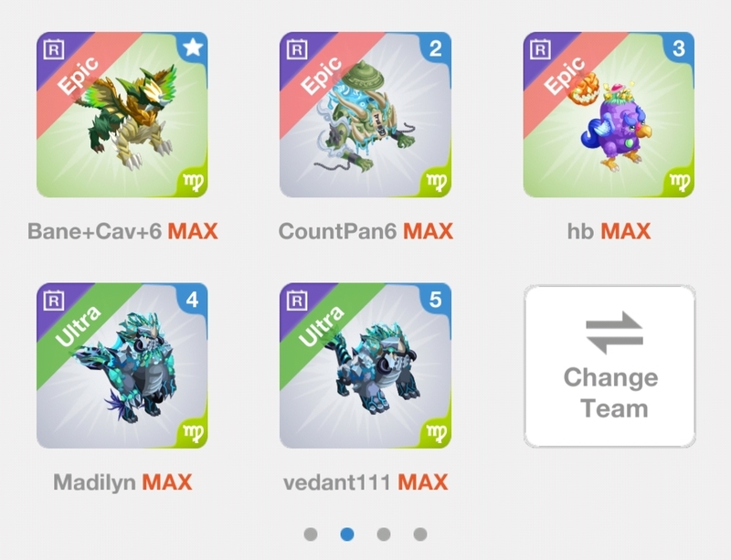Select the third page indicator dot

[x=384, y=534]
